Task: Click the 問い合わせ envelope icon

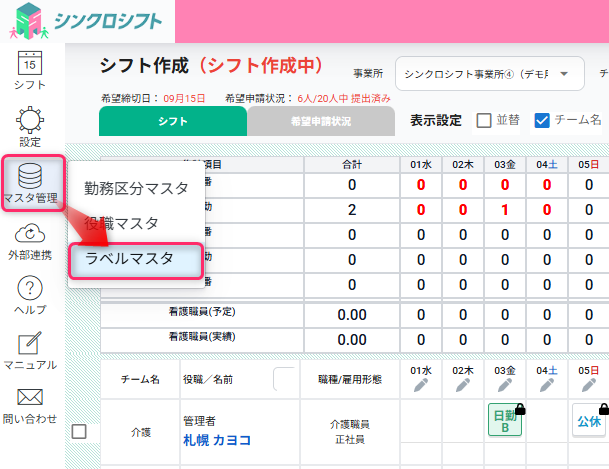Action: (x=30, y=398)
